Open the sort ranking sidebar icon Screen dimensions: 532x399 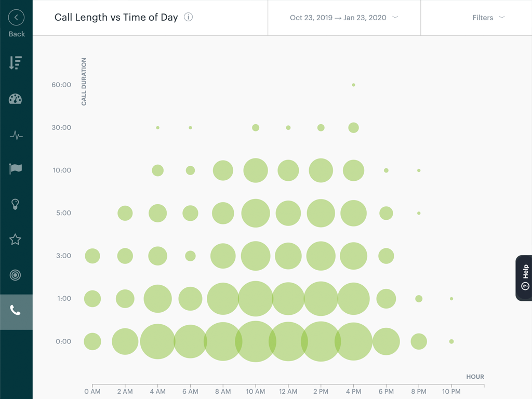click(16, 63)
